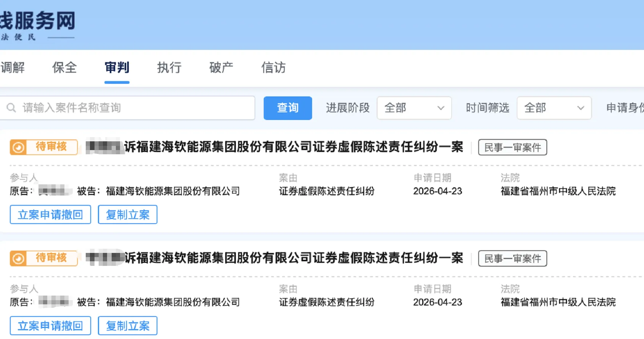Screen dimensions: 644x339
Task: Click first case's defendant 福建海钦能源集团股份有限公司
Action: pos(173,191)
